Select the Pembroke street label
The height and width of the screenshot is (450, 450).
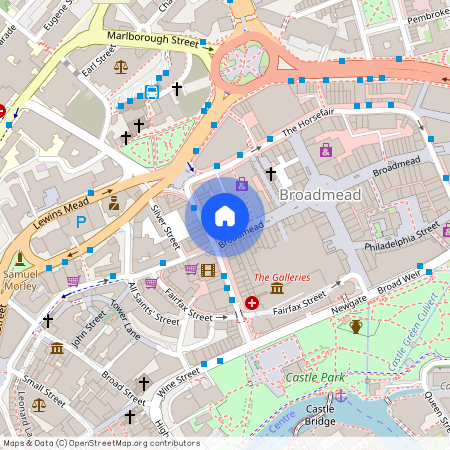(428, 16)
